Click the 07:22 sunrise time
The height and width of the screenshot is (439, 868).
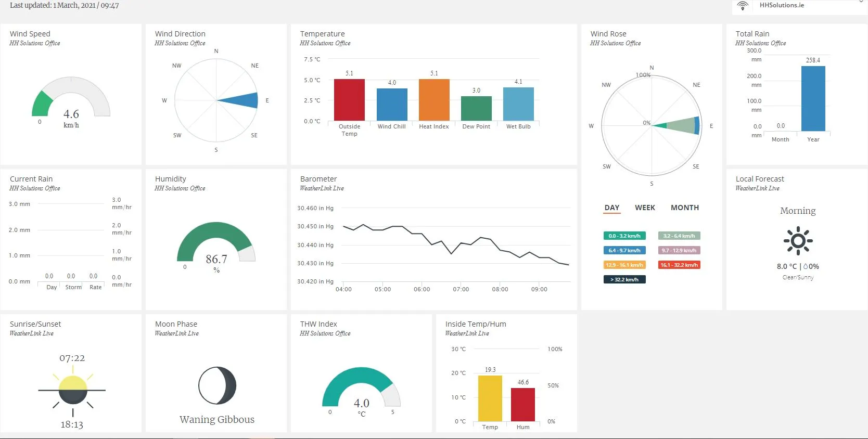click(x=72, y=358)
